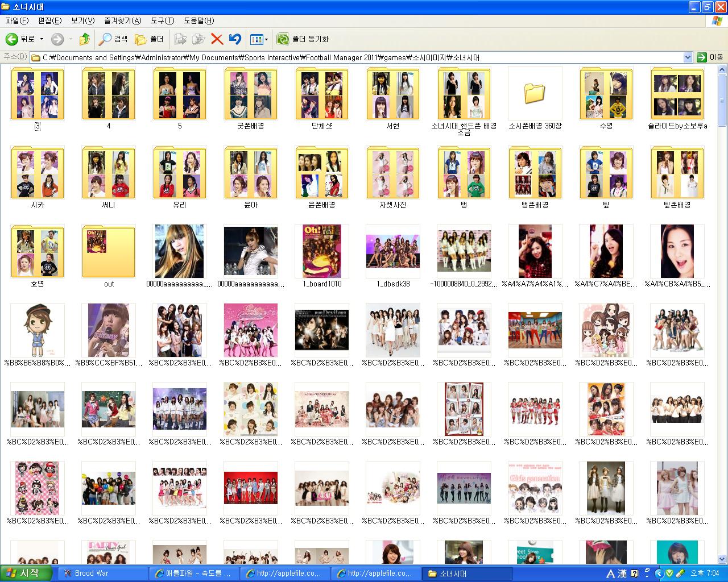
Task: Open the Views dropdown in toolbar
Action: pyautogui.click(x=259, y=39)
